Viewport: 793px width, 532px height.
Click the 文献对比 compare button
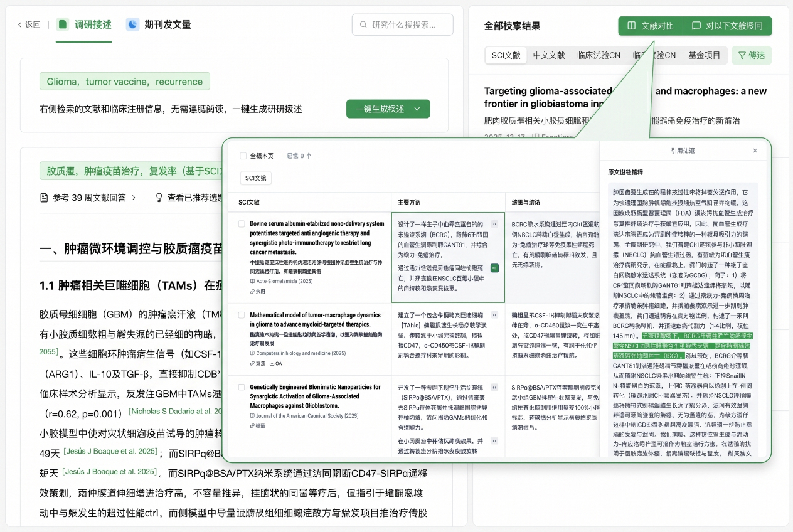pos(651,26)
